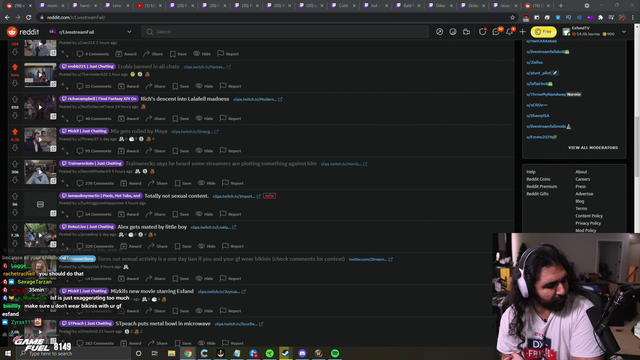
Task: Report the Alex gets mated by little boy post
Action: 233,246
